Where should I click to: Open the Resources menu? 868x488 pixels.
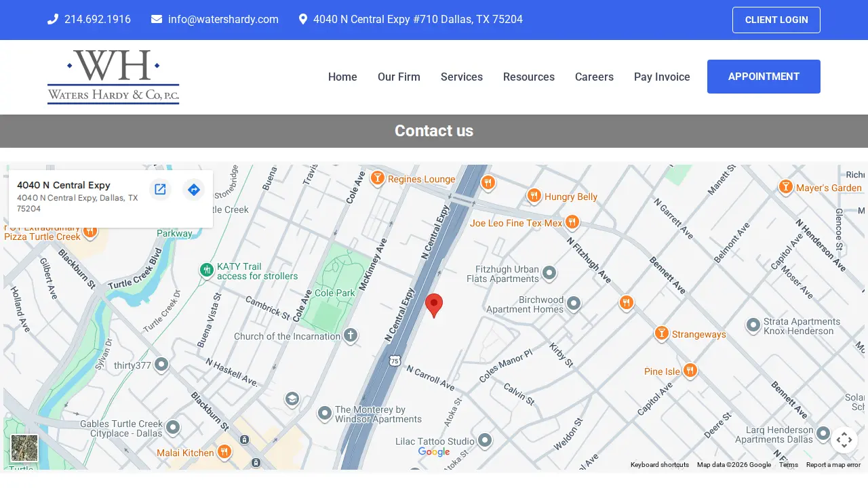(x=529, y=77)
